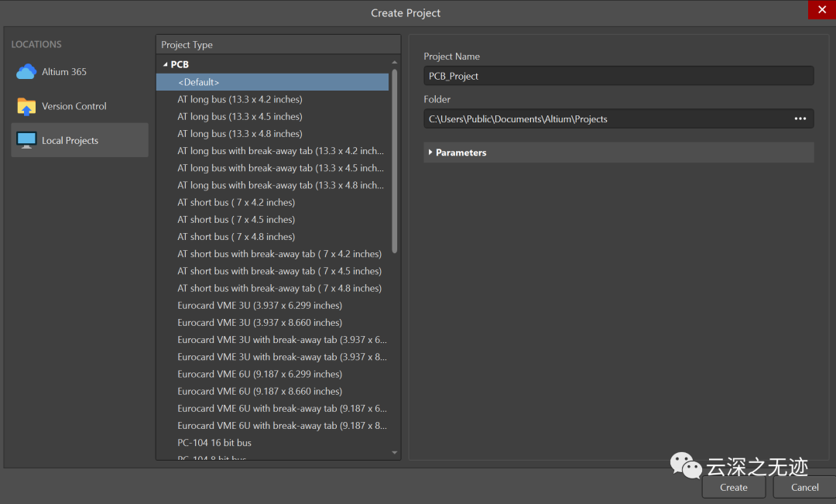Expand the Parameters section

(x=430, y=153)
